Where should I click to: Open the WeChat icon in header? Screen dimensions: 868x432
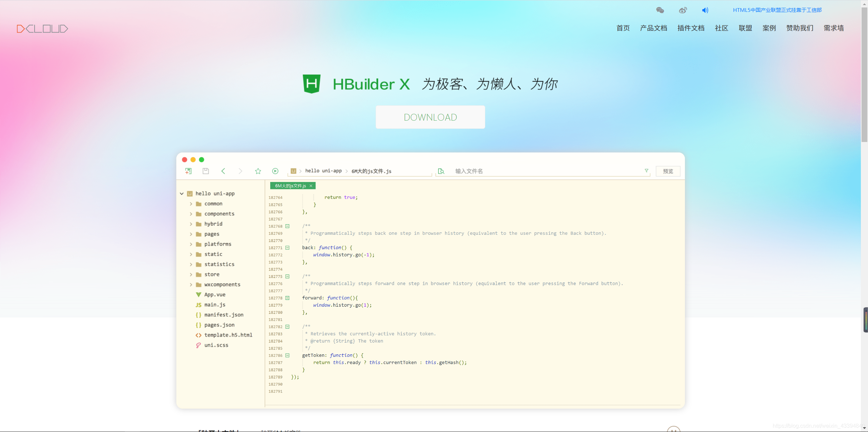(660, 10)
